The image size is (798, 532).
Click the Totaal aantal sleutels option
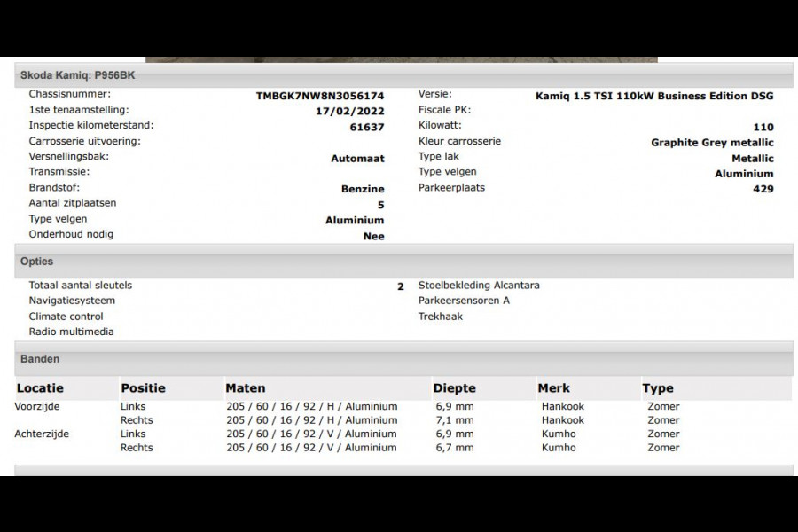pos(80,286)
